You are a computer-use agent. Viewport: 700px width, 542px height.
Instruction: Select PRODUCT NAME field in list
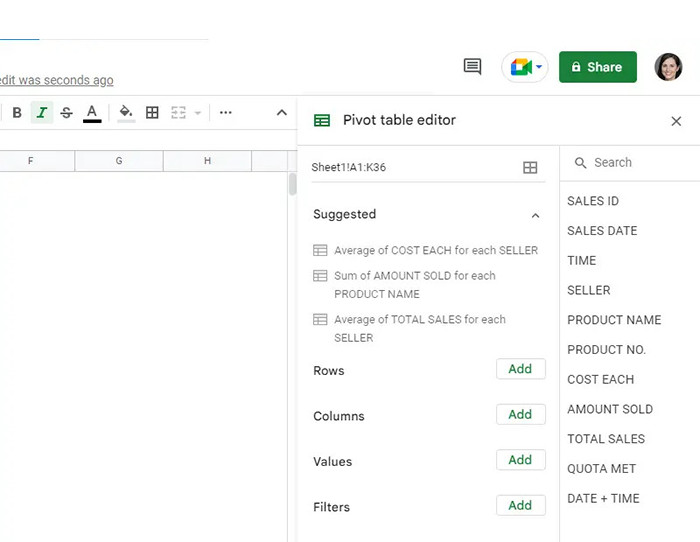pyautogui.click(x=614, y=320)
